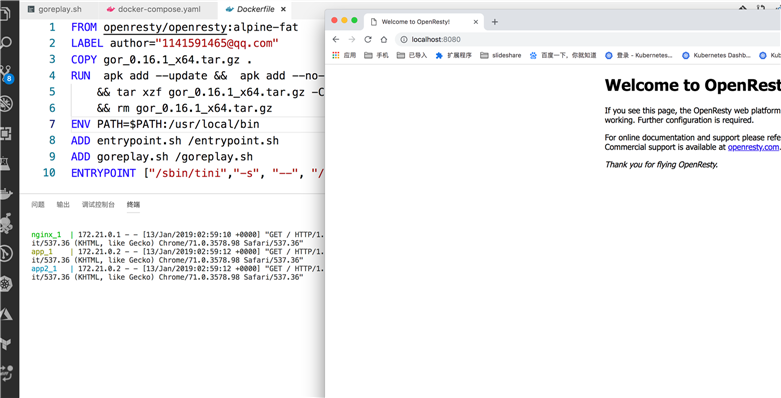Open the 应用 apps bookmark

click(344, 55)
